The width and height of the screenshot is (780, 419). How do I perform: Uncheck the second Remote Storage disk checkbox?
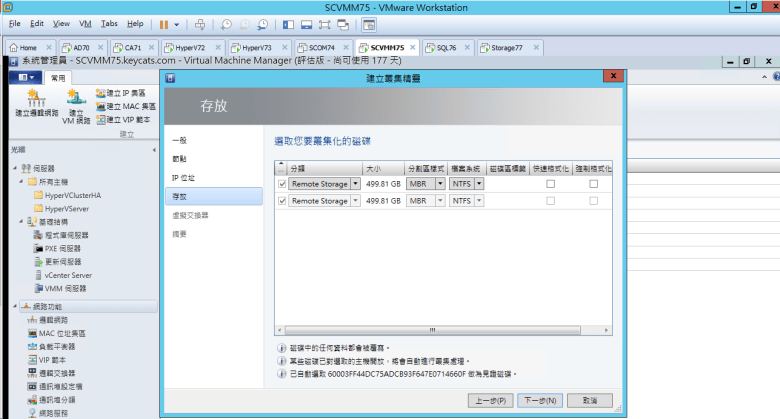282,201
